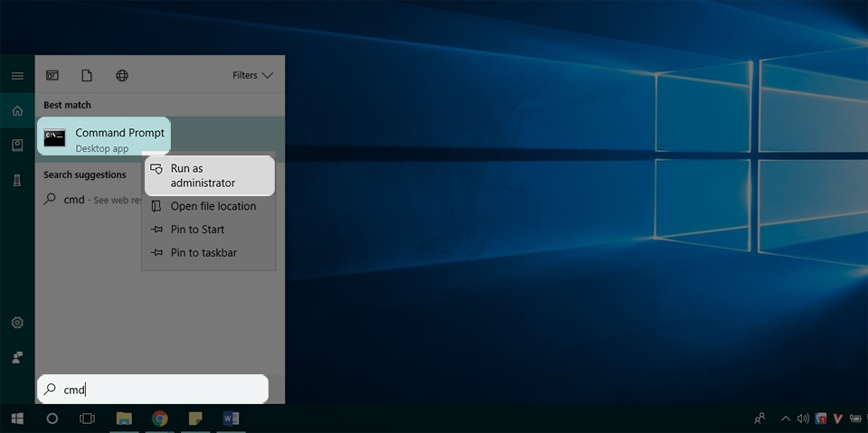Open Google Chrome from the taskbar
Screen dimensions: 868x433
click(x=159, y=419)
